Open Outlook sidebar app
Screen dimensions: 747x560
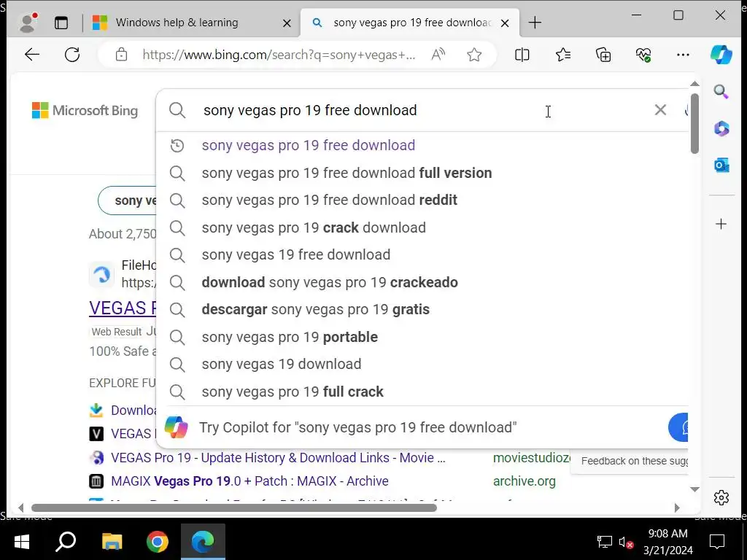(x=721, y=166)
